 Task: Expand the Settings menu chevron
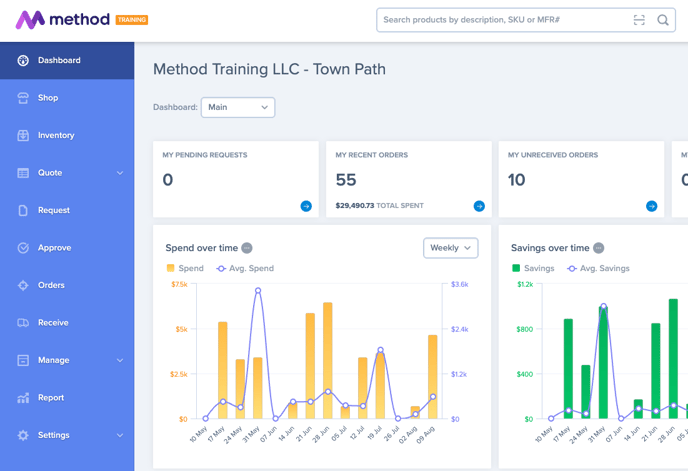(120, 435)
